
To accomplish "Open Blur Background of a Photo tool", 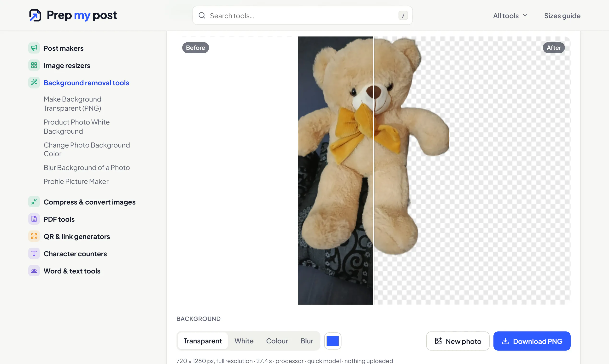I will coord(87,168).
